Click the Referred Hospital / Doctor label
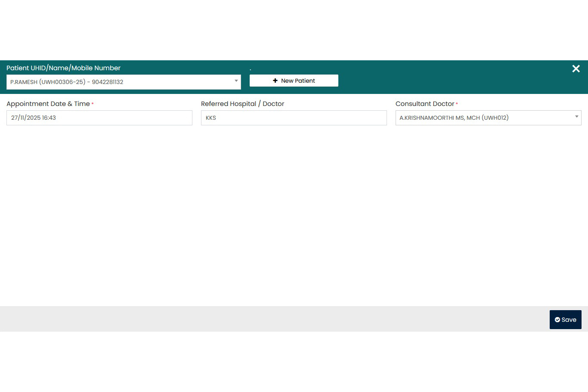Image resolution: width=588 pixels, height=392 pixels. click(x=242, y=104)
